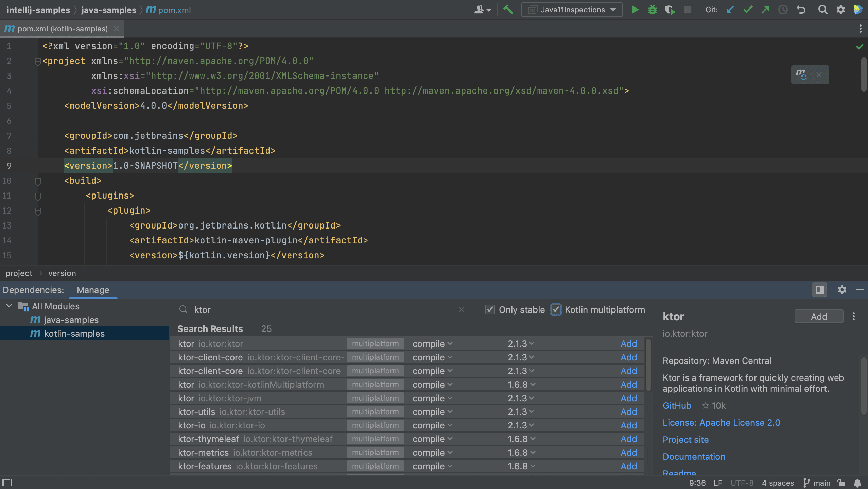Fold the build tag on line 10
Screen dimensions: 868x489
[x=38, y=181]
